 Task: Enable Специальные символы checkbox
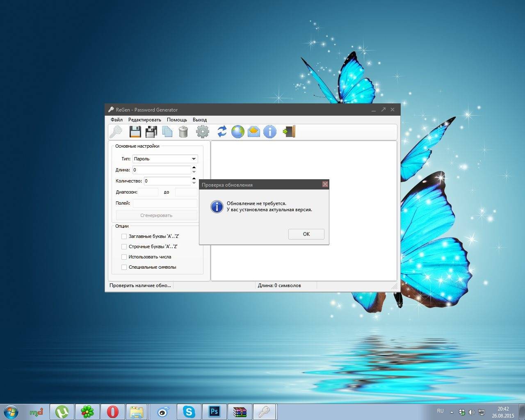124,267
